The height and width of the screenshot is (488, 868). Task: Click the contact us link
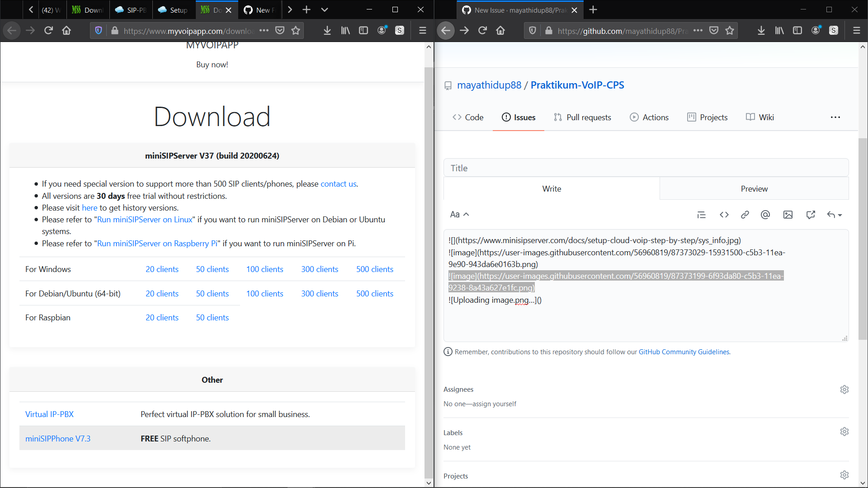point(338,183)
